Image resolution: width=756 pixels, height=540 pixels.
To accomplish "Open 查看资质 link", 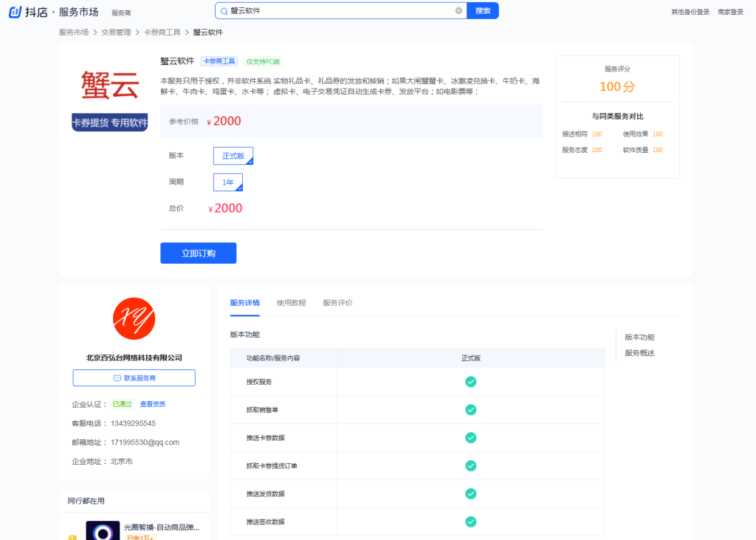I will [153, 404].
